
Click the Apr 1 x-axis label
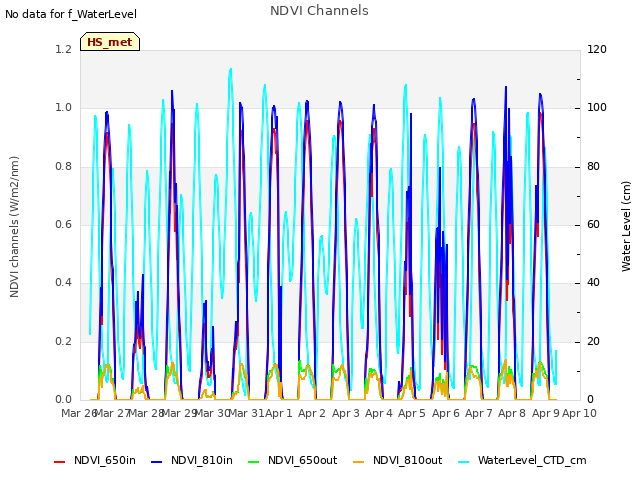tap(278, 413)
